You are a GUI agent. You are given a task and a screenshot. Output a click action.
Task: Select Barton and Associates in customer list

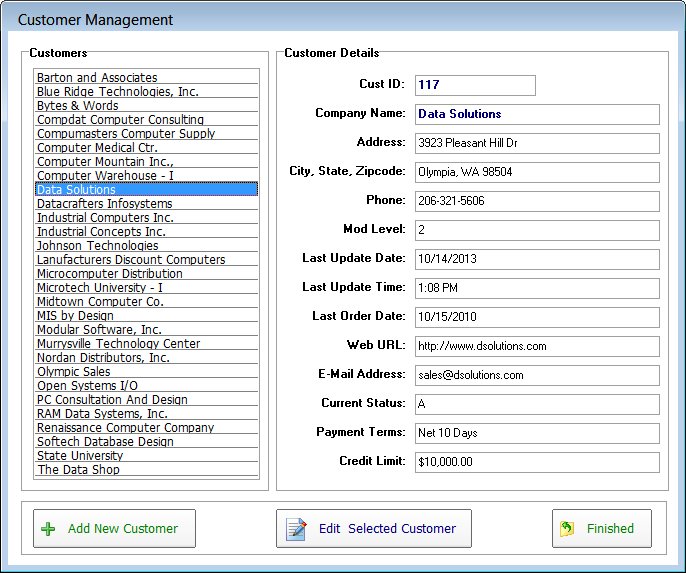tap(97, 77)
